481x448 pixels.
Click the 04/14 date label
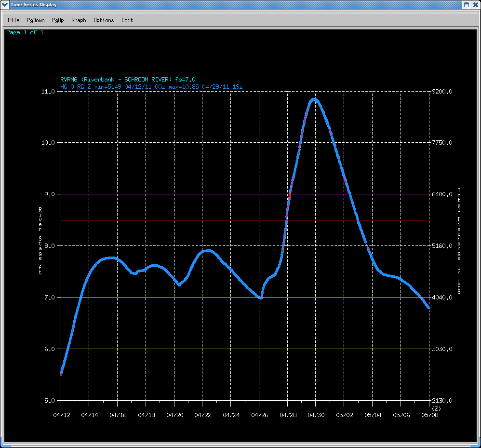point(90,415)
